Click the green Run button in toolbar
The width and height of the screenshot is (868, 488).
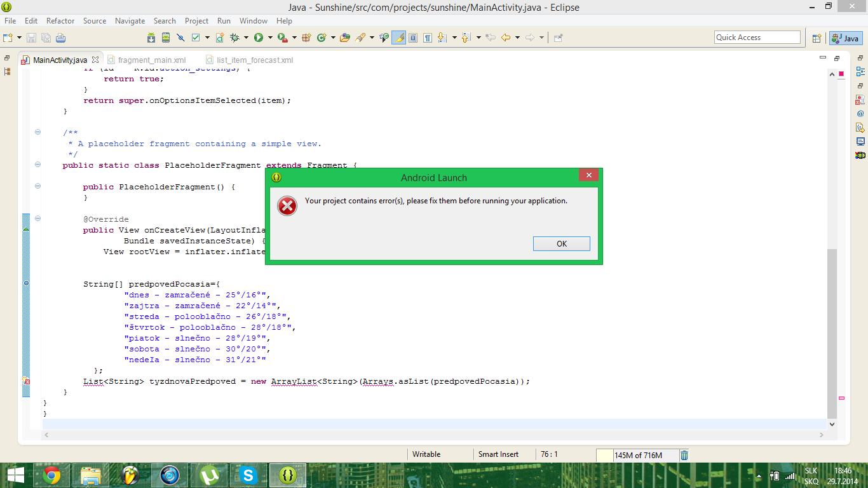259,38
